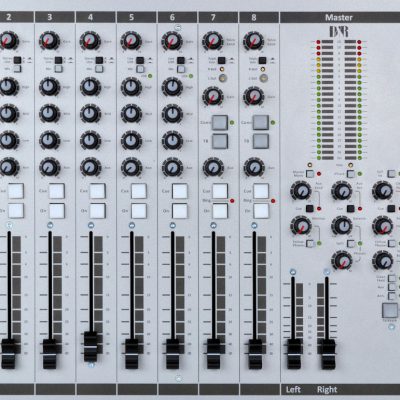Click the Mic button on channel 5
The width and height of the screenshot is (400, 400).
tap(140, 69)
